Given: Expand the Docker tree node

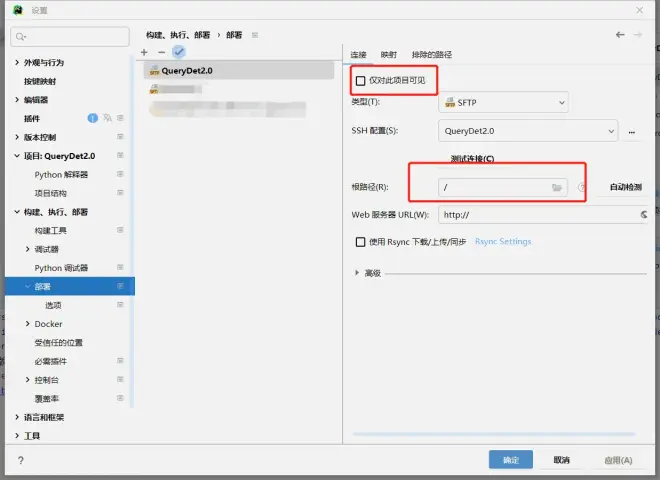Looking at the screenshot, I should pyautogui.click(x=27, y=323).
